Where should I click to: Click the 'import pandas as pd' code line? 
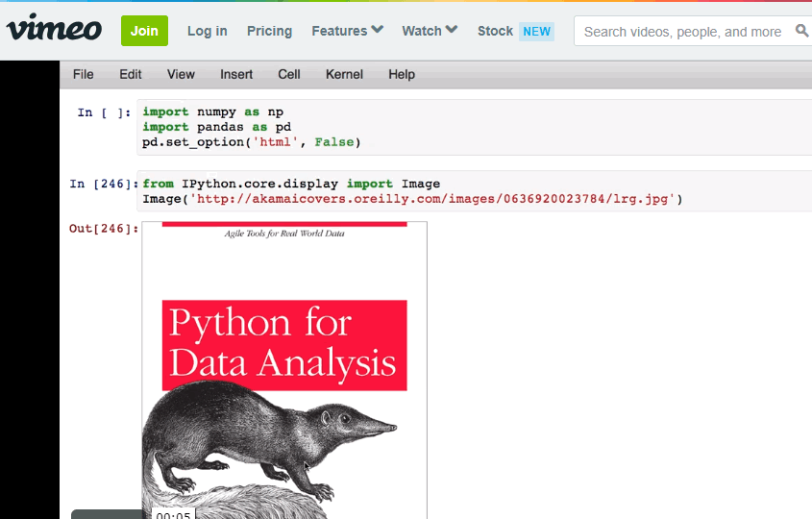coord(216,127)
